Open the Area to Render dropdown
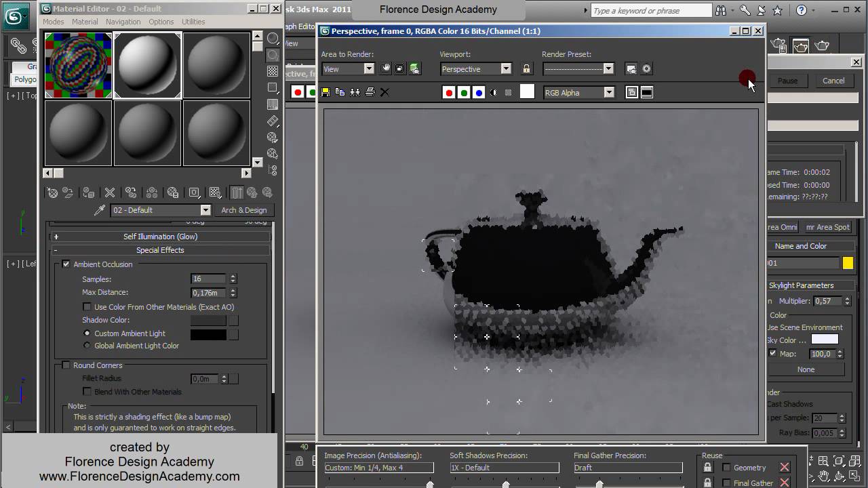Screen dimensions: 868x488 [368, 68]
